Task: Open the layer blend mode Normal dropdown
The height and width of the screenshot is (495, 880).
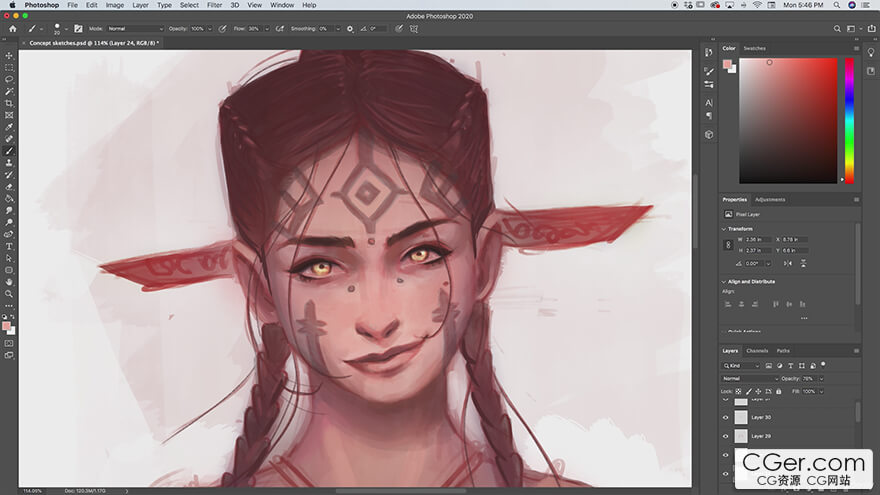Action: point(750,379)
